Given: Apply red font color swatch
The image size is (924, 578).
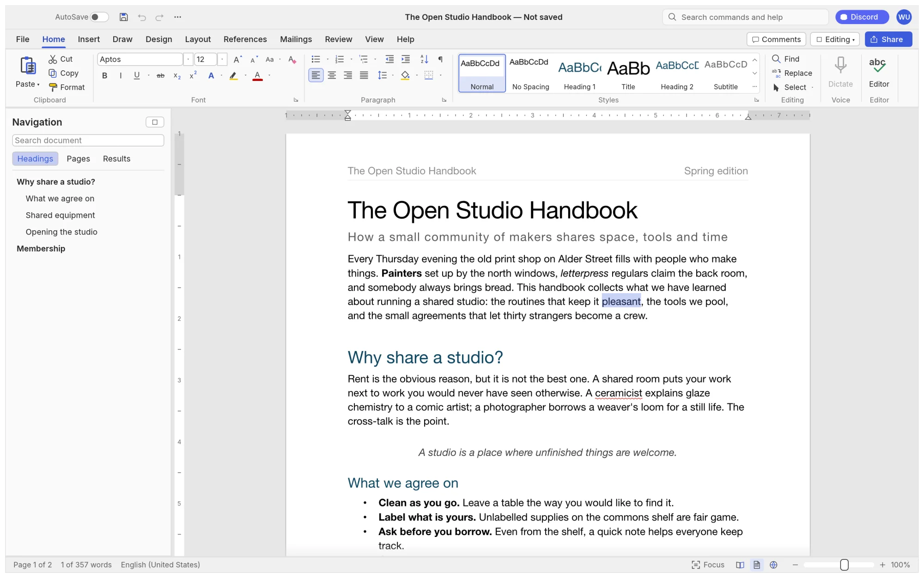Looking at the screenshot, I should 257,75.
